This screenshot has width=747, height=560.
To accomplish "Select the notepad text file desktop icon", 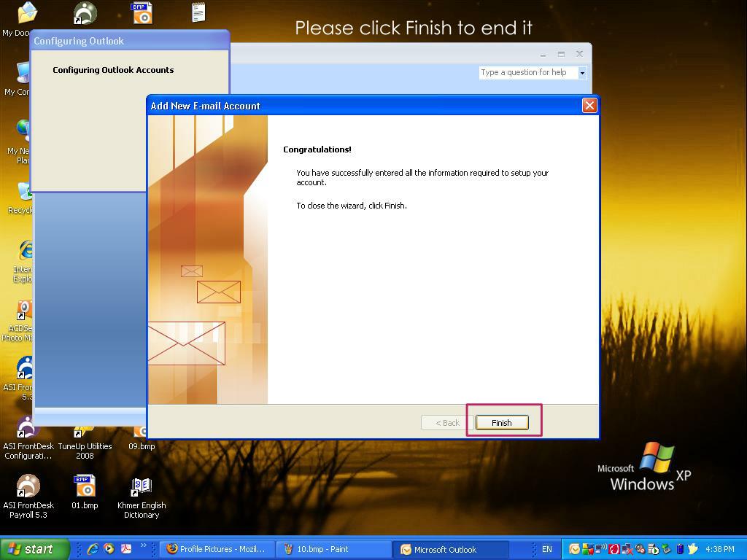I will pyautogui.click(x=198, y=12).
